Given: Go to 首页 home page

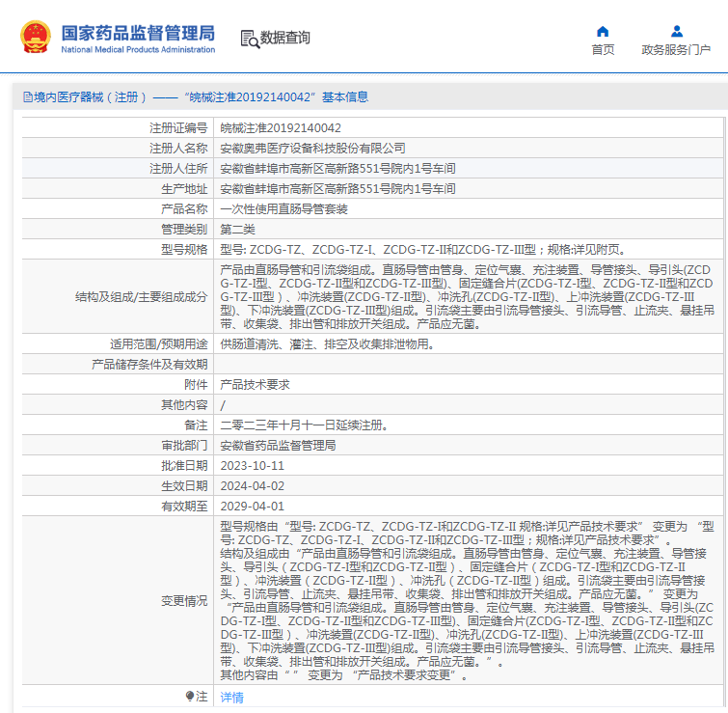Looking at the screenshot, I should click(x=603, y=50).
